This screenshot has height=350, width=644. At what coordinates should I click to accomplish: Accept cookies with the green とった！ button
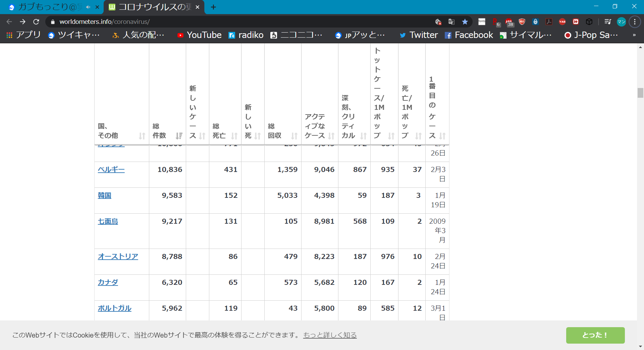coord(595,335)
